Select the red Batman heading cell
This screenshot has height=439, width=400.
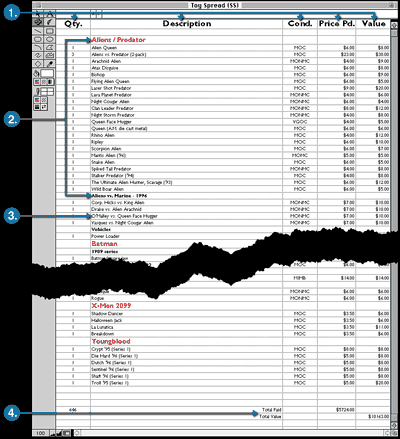click(x=187, y=244)
